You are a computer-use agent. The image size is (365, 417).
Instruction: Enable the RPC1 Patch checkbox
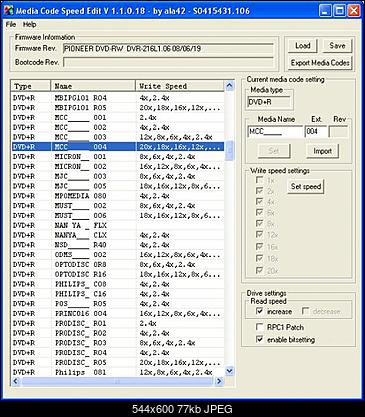(259, 327)
